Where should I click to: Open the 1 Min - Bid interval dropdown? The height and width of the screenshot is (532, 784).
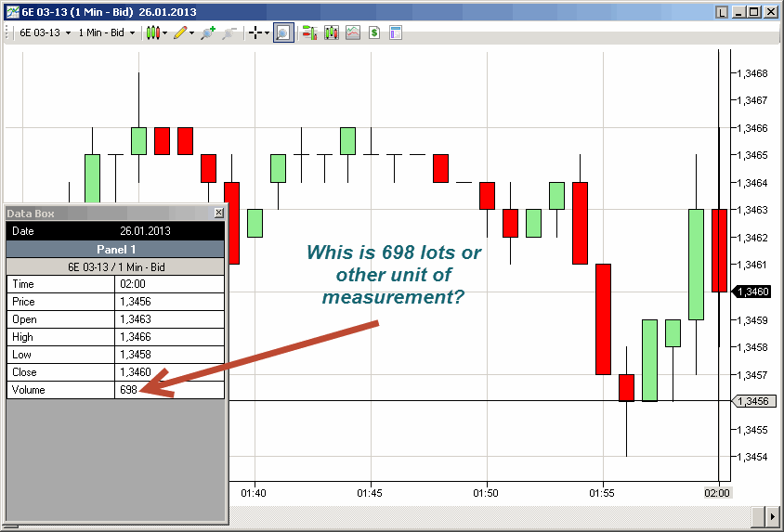[x=106, y=32]
